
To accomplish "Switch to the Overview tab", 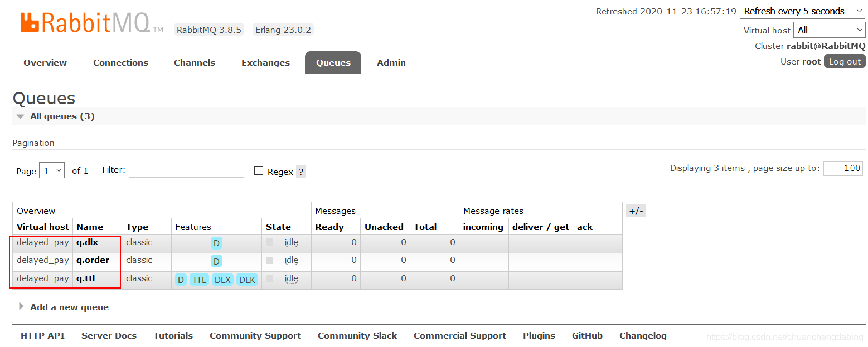I will 45,63.
